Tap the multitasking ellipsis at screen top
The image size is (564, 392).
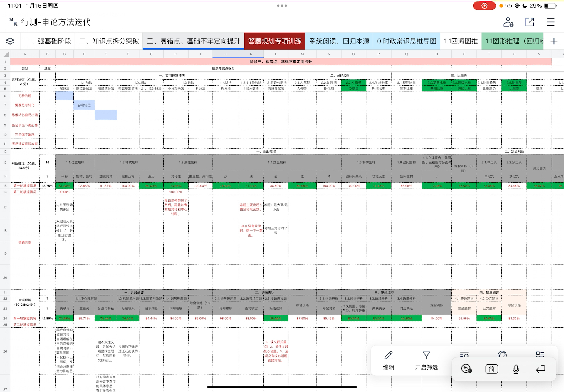pos(282,6)
